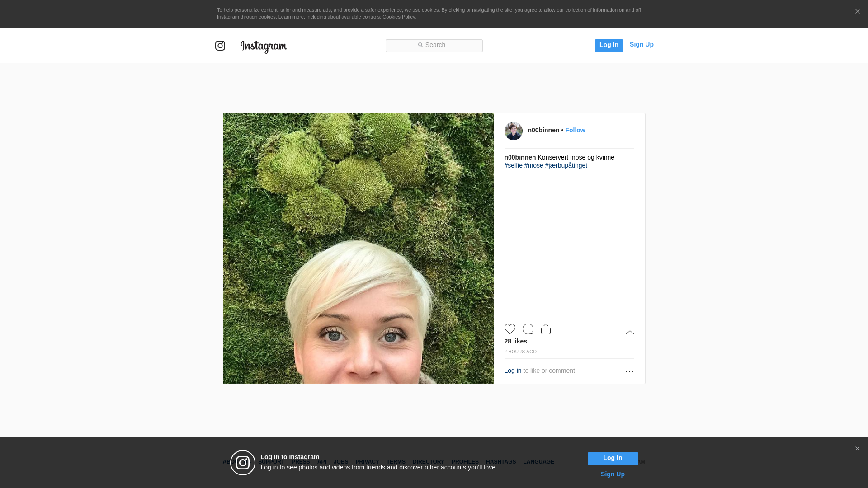Click Log in link to comment

click(513, 371)
